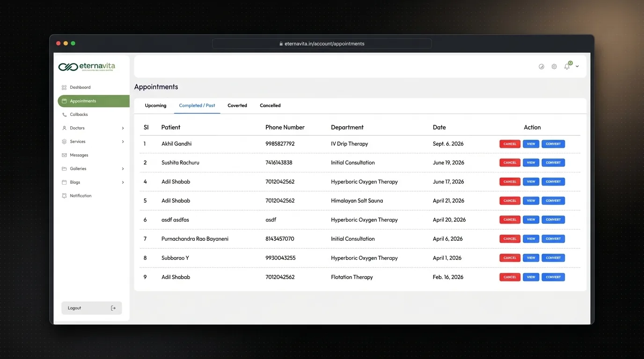Screen dimensions: 644x359
Task: Cancel Purnachandra Rao Bayaneni's appointment
Action: 510,239
